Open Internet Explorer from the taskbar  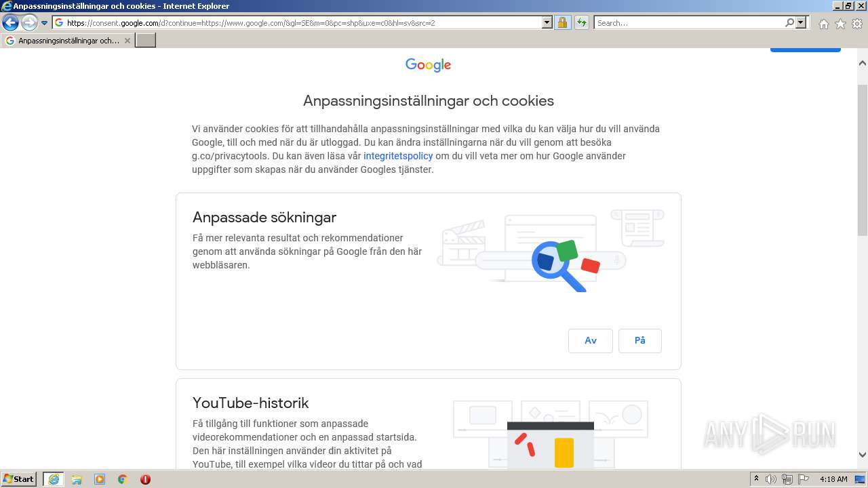(54, 479)
